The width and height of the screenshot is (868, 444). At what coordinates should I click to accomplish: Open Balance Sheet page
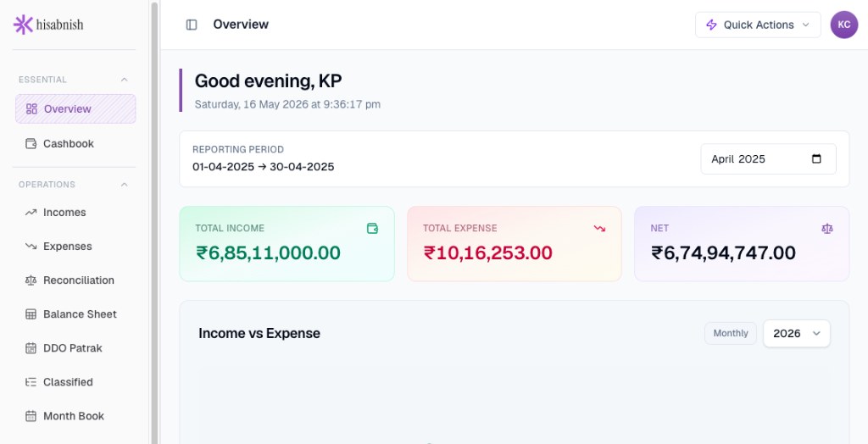point(75,314)
